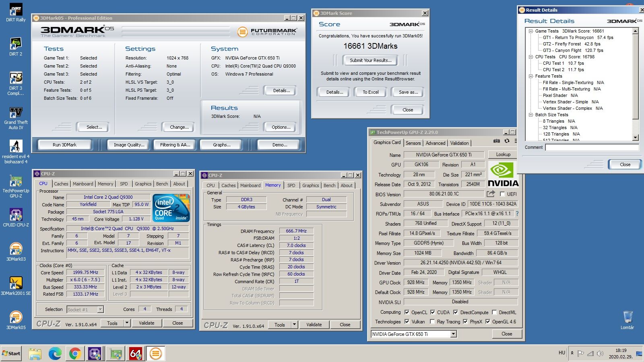Image resolution: width=644 pixels, height=362 pixels.
Task: Click Validate in CPU-Z CPU window
Action: click(x=147, y=323)
